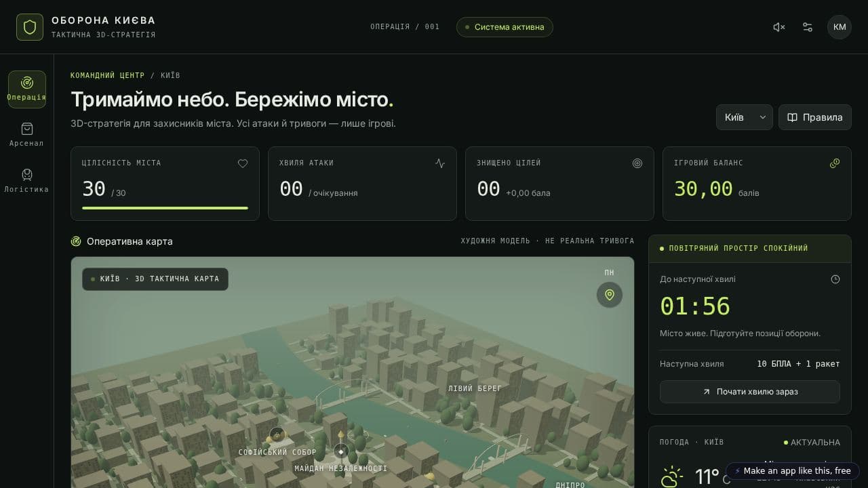Screen dimensions: 868x488
Task: Click the target icon on destroyed targets card
Action: click(x=637, y=163)
